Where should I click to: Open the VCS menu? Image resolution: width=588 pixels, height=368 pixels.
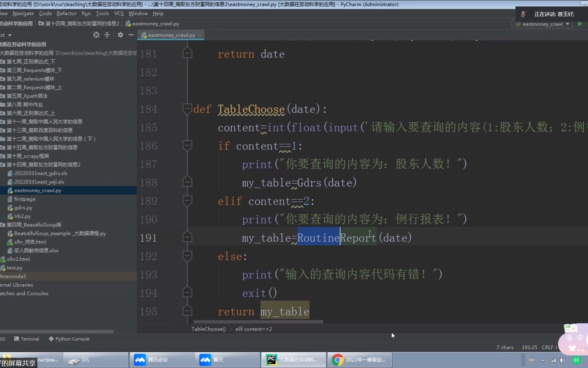(119, 13)
